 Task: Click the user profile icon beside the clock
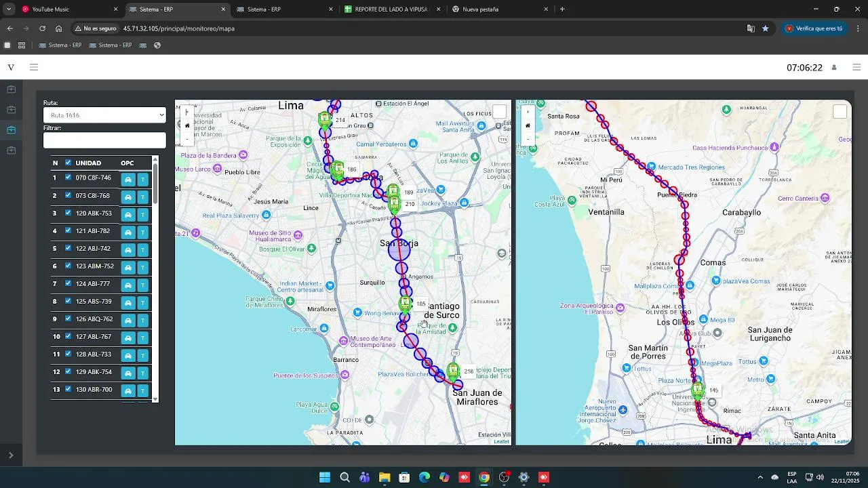coord(834,68)
